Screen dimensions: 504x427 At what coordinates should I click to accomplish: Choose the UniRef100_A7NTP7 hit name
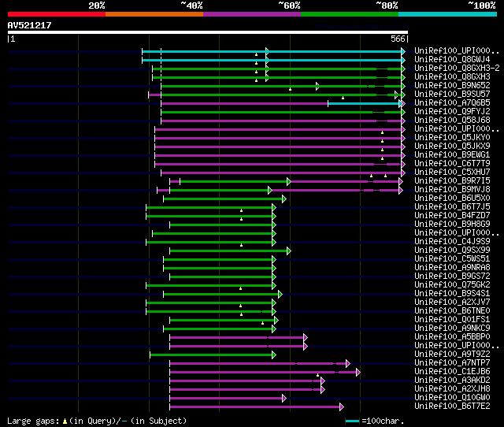click(x=452, y=363)
